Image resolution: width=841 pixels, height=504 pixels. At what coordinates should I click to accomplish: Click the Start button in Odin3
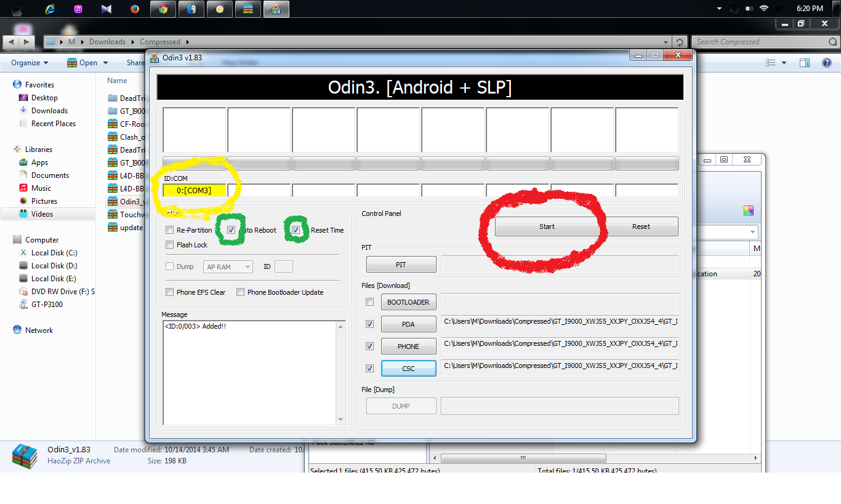pos(547,226)
